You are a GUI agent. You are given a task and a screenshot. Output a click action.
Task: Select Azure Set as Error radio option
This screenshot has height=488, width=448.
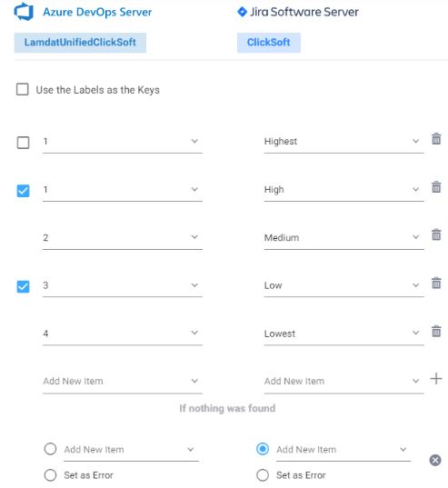click(50, 475)
